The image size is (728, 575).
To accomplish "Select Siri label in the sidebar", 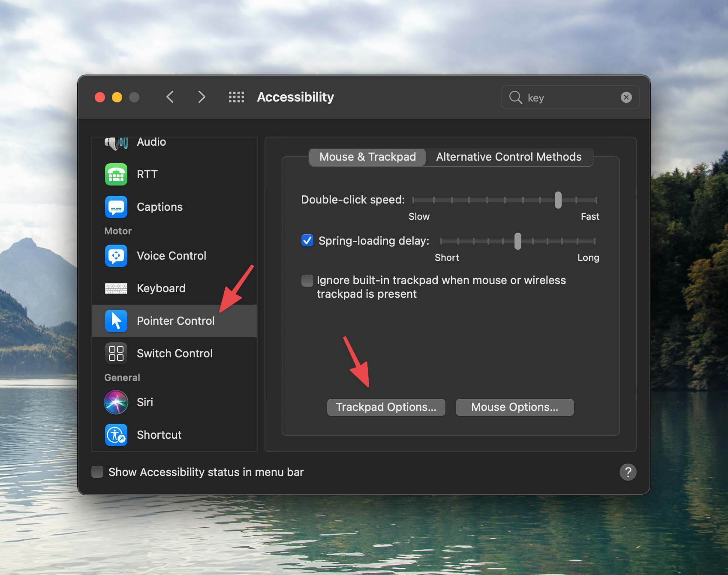I will click(145, 402).
